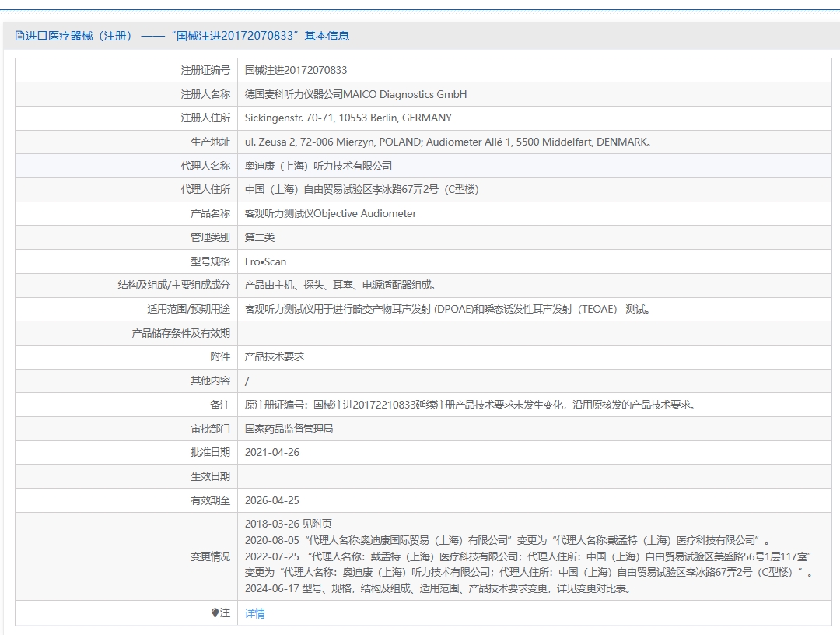Click the 备注 label cell

pos(127,405)
